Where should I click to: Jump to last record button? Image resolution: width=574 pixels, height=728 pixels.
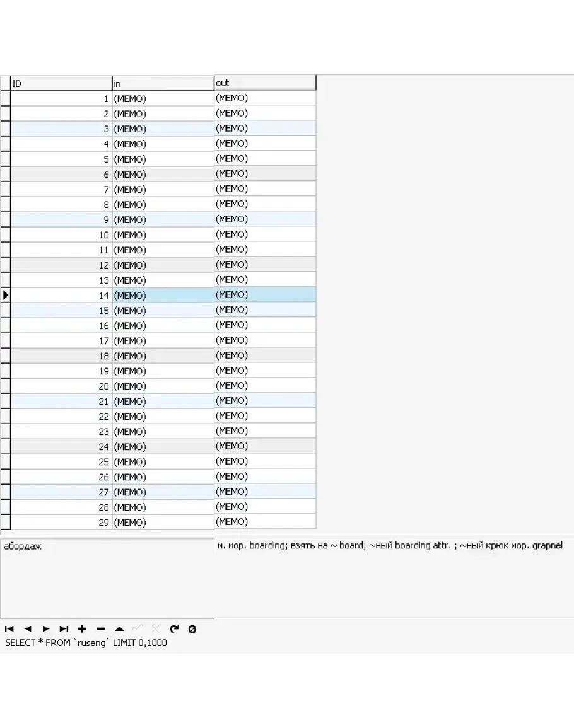(64, 629)
